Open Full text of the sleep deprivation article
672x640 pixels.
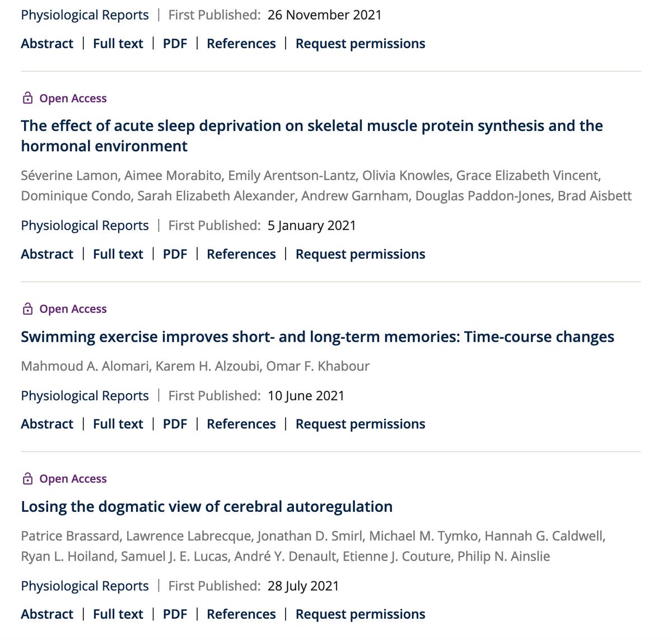point(118,254)
